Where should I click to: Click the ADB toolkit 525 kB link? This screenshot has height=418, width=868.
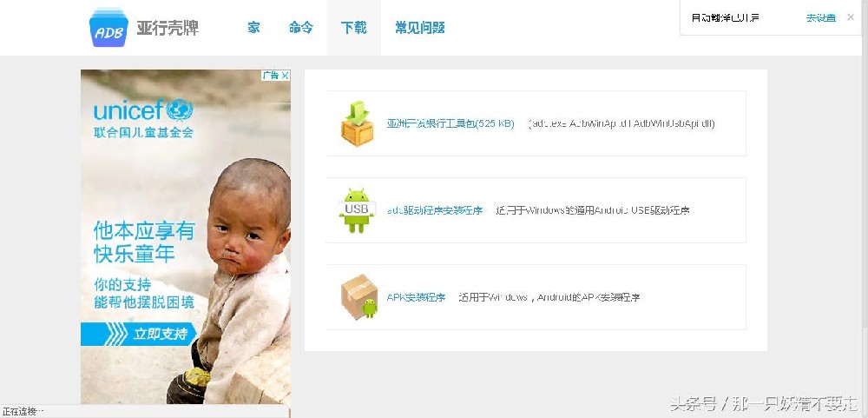(x=450, y=123)
